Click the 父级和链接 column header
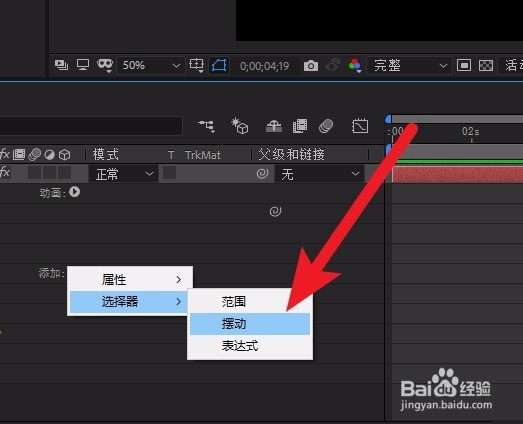The image size is (523, 424). point(291,154)
